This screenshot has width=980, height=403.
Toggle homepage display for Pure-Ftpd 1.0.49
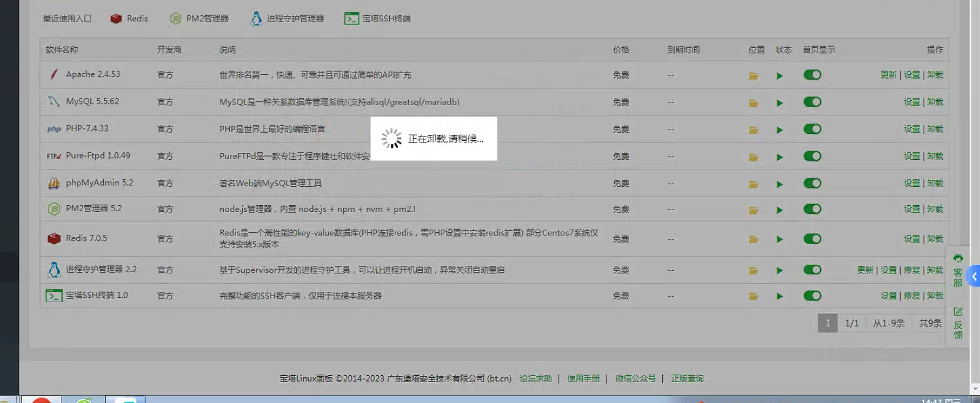click(x=812, y=156)
